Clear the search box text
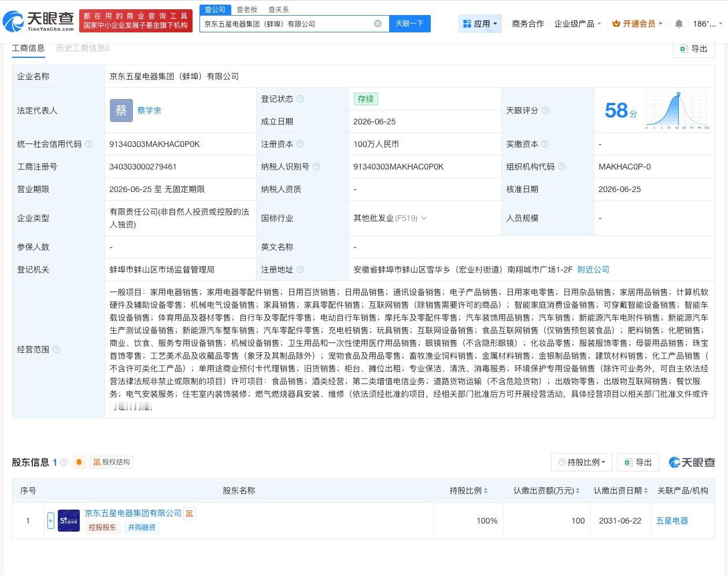The height and width of the screenshot is (575, 728). tap(378, 24)
